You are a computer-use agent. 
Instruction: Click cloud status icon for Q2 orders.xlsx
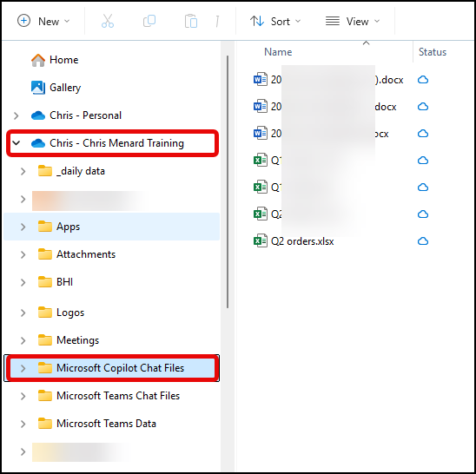(423, 241)
